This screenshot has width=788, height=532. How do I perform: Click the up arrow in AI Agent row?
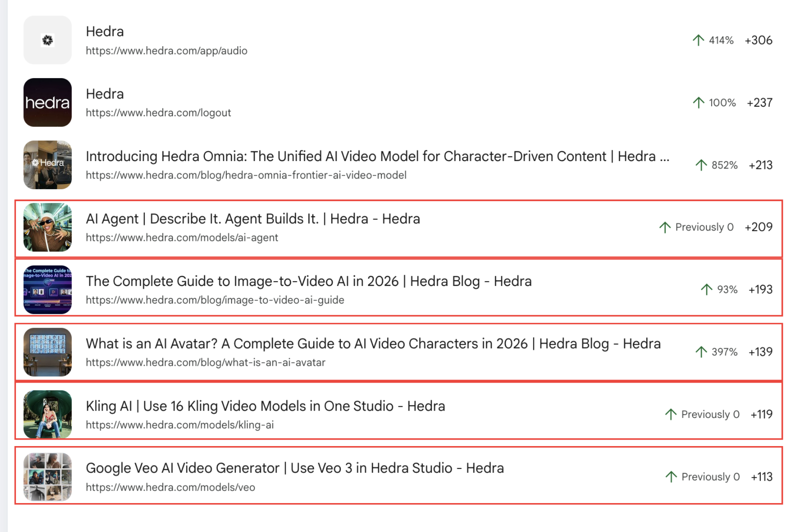point(665,227)
